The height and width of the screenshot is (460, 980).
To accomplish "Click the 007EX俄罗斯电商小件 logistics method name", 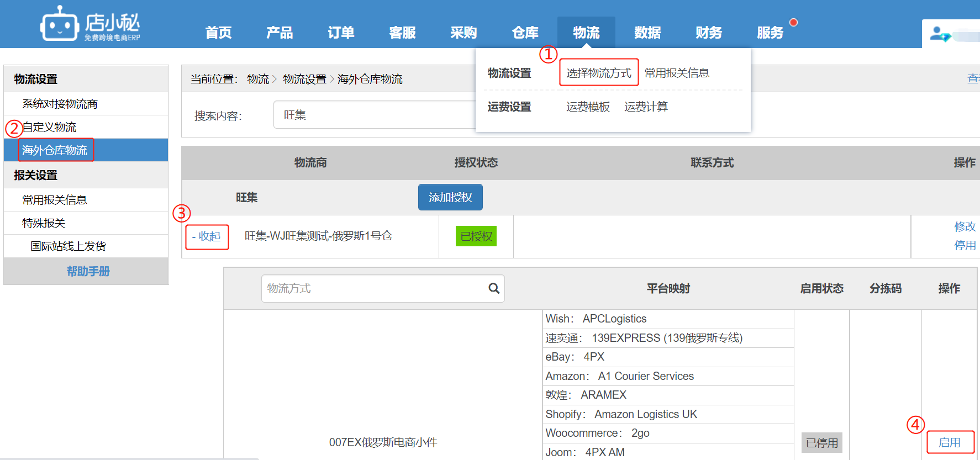I will point(383,442).
